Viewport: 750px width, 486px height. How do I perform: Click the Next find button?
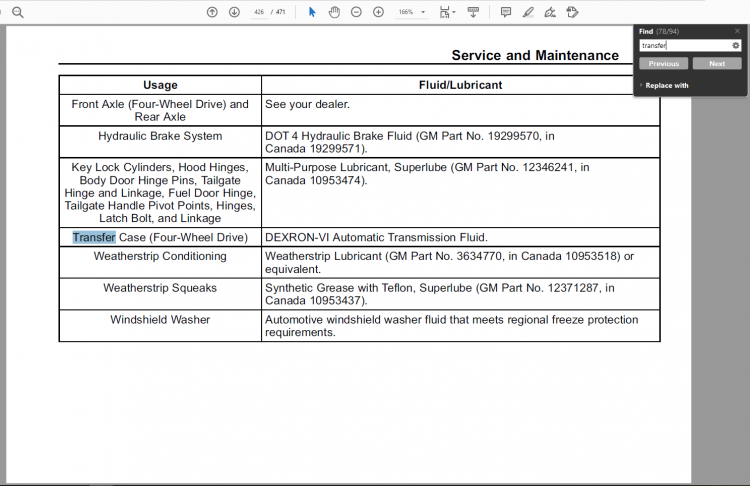[x=717, y=64]
